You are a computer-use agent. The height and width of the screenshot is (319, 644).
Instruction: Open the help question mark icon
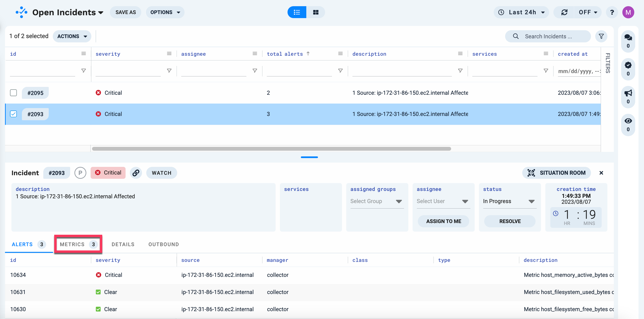[612, 12]
